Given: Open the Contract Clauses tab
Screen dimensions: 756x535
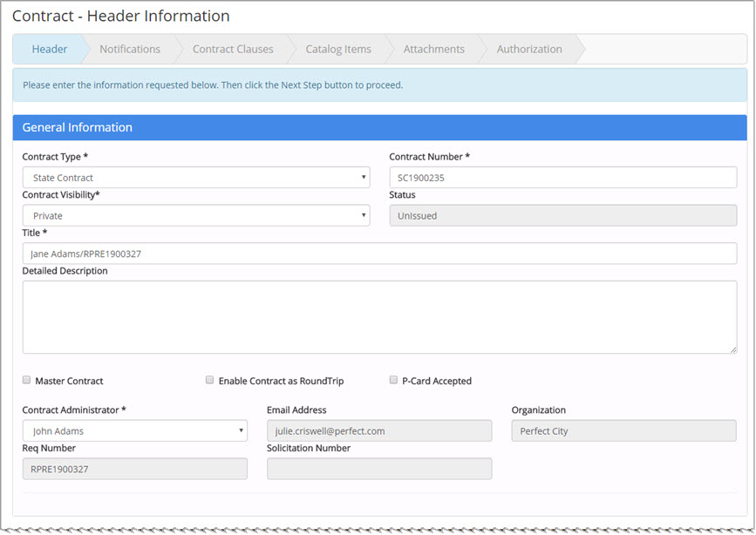Looking at the screenshot, I should (232, 50).
